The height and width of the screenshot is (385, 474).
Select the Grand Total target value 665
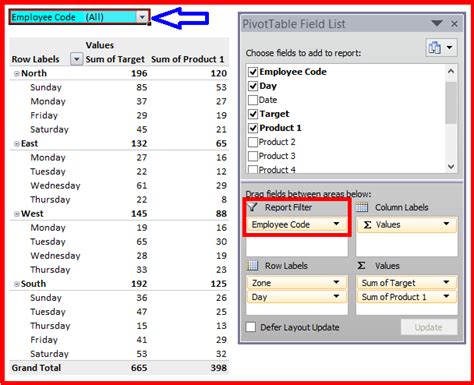click(139, 368)
